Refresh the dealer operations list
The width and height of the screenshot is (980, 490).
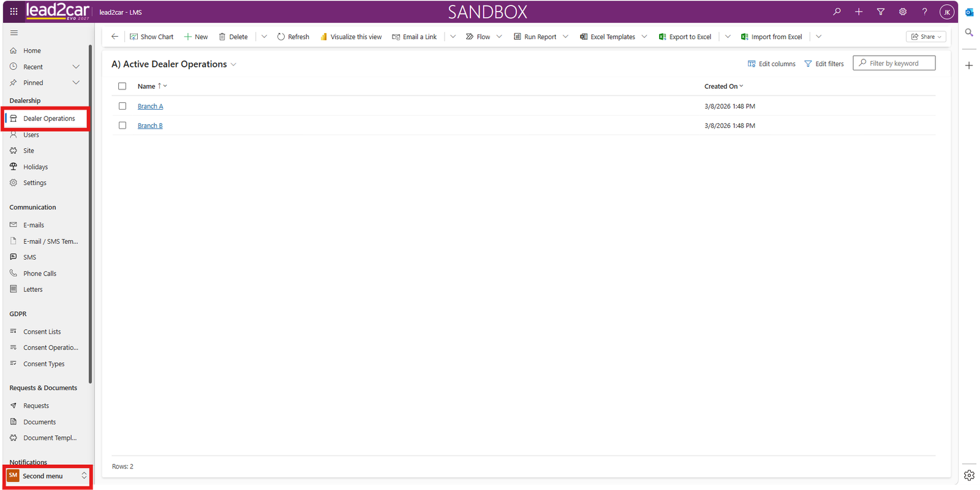pos(293,37)
